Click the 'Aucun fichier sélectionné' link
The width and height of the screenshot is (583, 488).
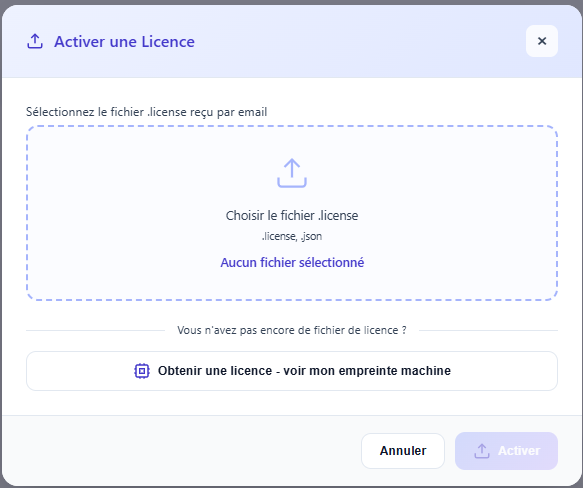pyautogui.click(x=292, y=263)
